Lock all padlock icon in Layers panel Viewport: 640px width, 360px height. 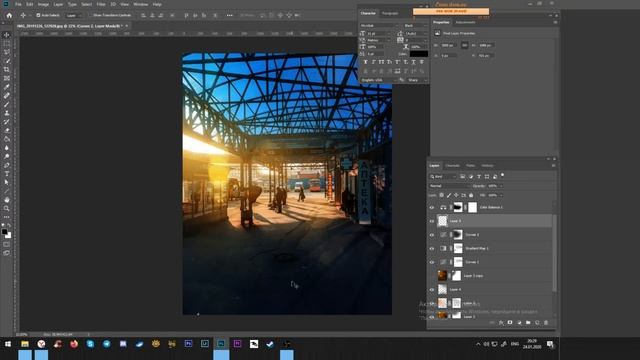(471, 195)
